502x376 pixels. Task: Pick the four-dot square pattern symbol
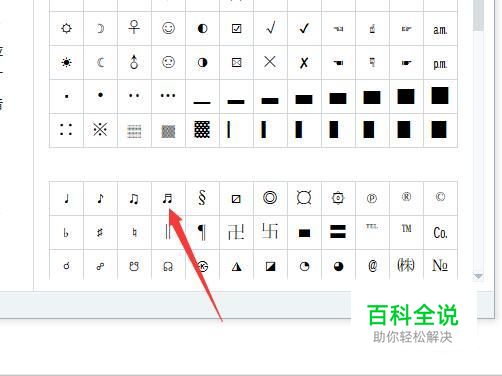[66, 129]
